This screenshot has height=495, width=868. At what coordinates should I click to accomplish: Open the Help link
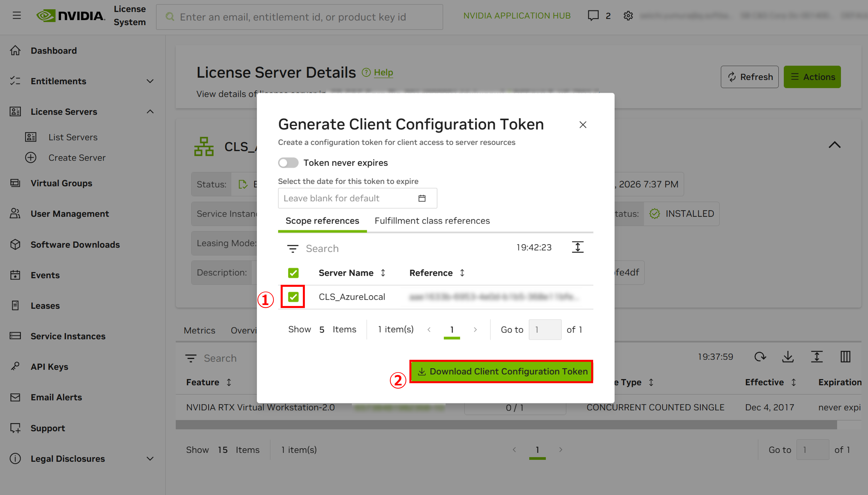pos(383,72)
